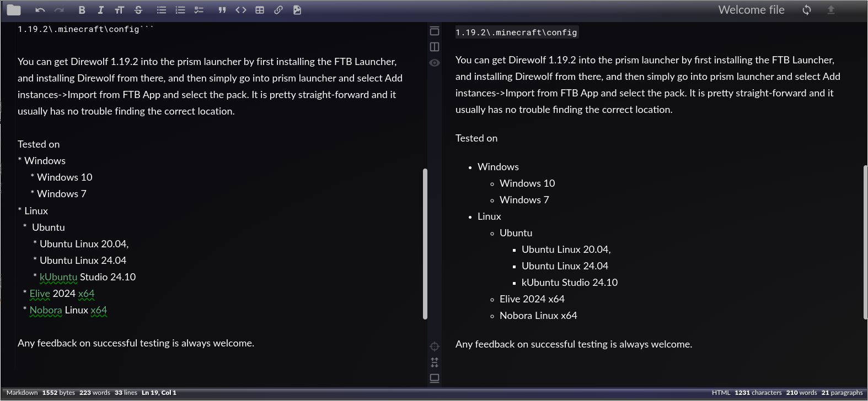
Task: Toggle scroll sync crosshair icon
Action: point(435,346)
